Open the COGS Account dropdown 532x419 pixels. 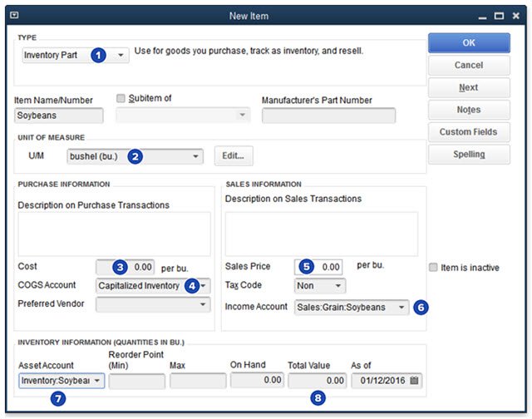point(204,285)
